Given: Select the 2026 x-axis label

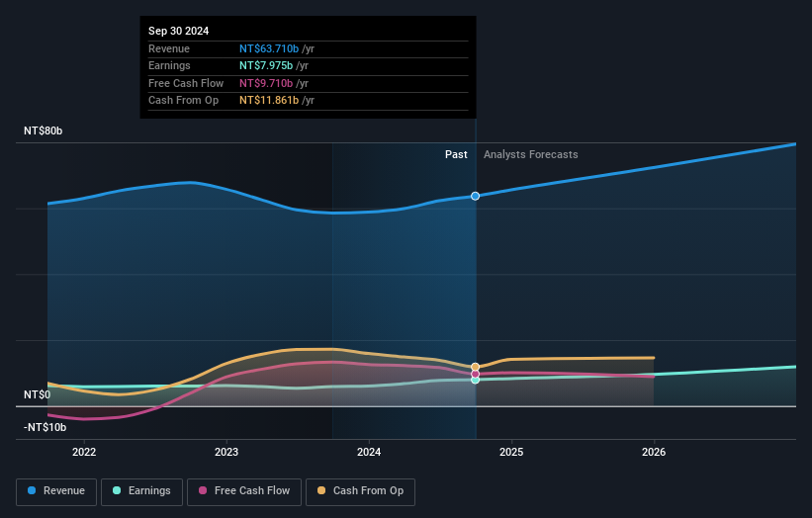Looking at the screenshot, I should [x=654, y=452].
